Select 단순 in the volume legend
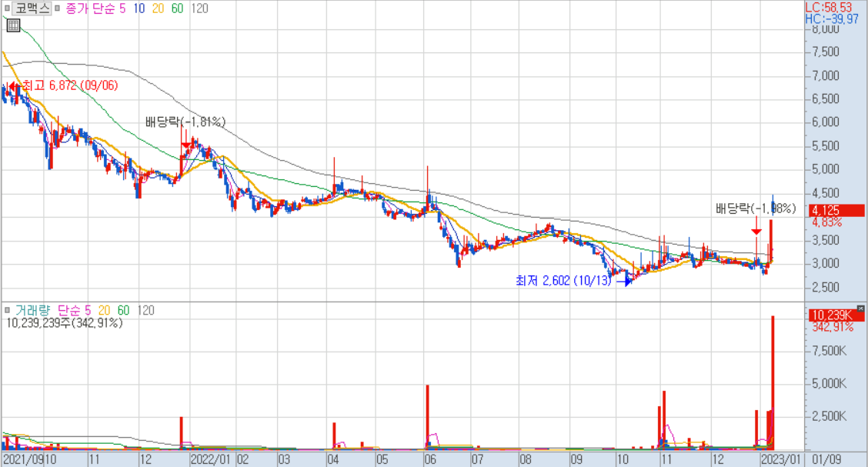This screenshot has width=868, height=467. [70, 310]
